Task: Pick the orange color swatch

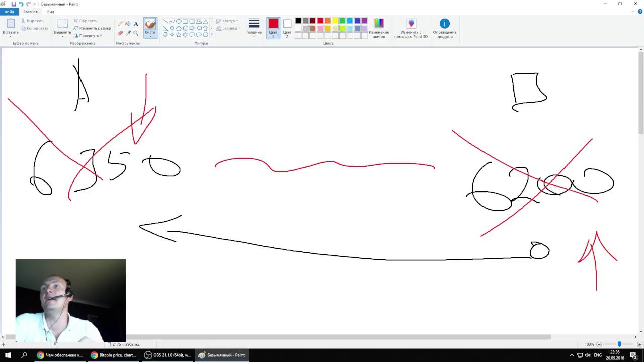Action: point(328,21)
